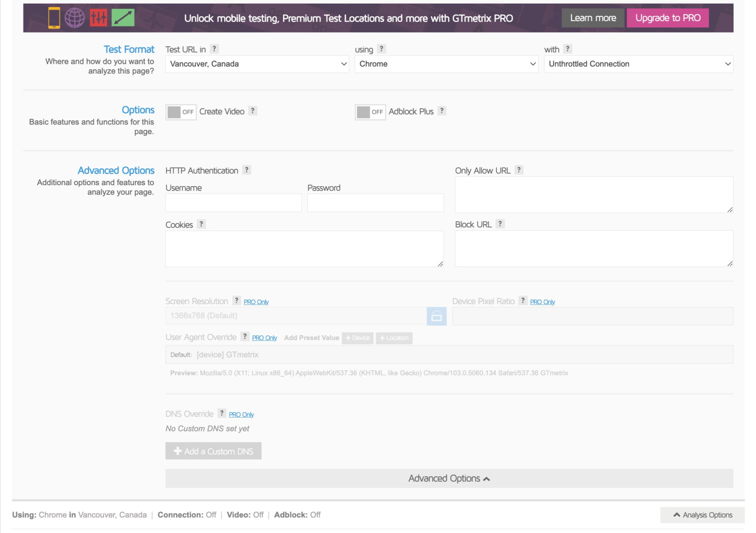
Task: Open help icon beside Only Allow URL
Action: pyautogui.click(x=519, y=170)
